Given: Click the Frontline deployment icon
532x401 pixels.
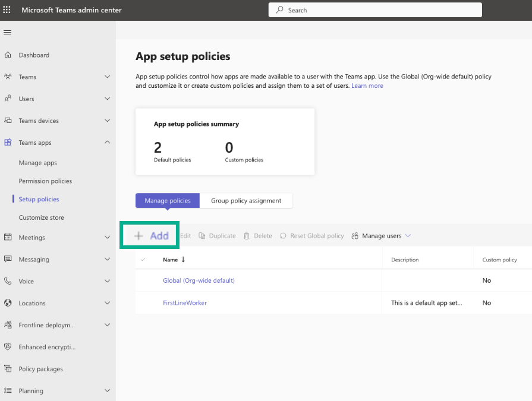Looking at the screenshot, I should click(8, 325).
